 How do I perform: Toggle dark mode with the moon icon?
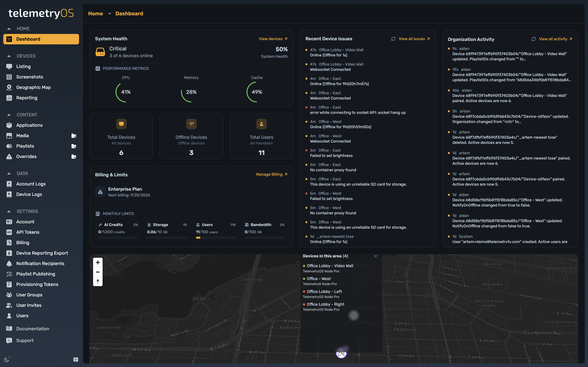pos(7,359)
